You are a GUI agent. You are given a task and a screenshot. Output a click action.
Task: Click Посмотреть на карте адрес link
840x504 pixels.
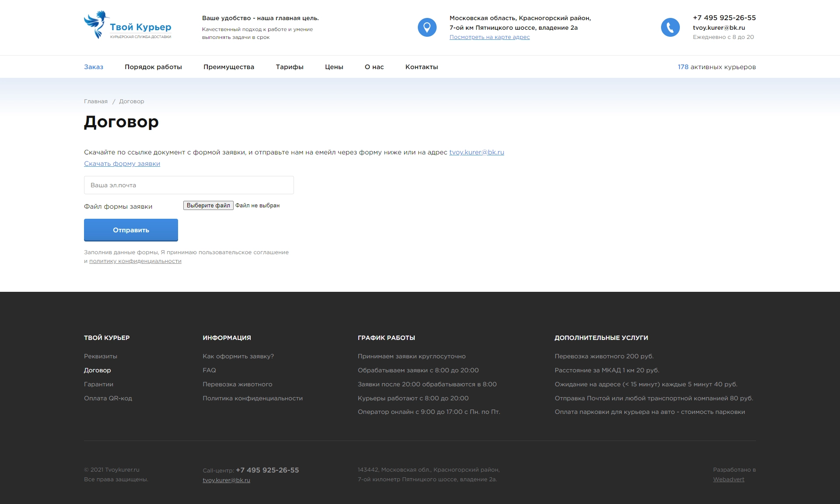(490, 37)
